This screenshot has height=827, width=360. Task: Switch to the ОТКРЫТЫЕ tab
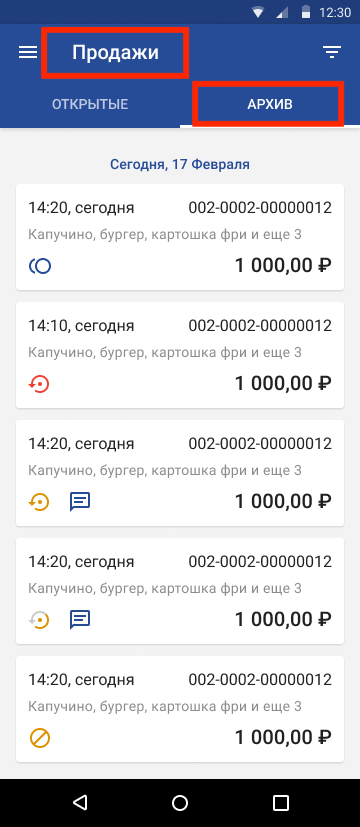[x=90, y=104]
